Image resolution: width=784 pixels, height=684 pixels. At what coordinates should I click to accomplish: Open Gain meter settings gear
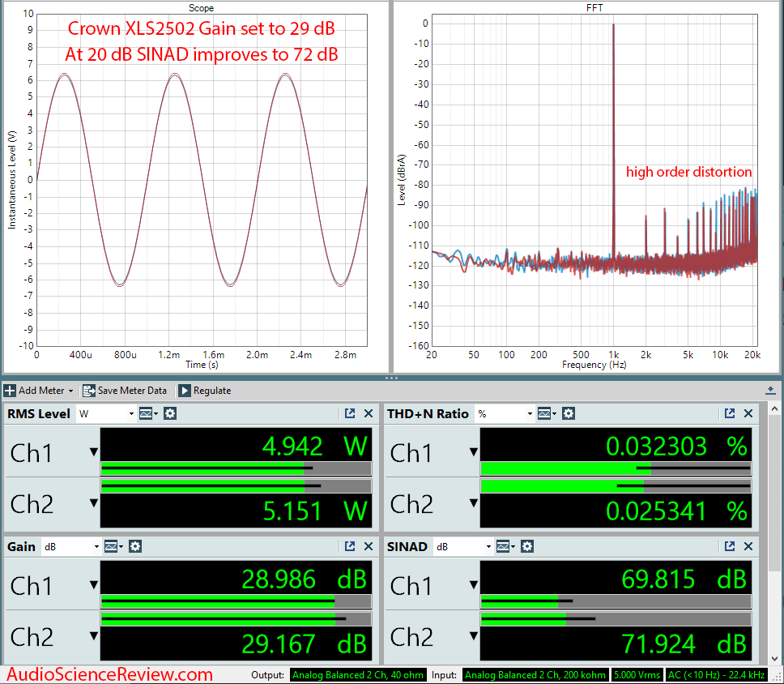pyautogui.click(x=135, y=547)
